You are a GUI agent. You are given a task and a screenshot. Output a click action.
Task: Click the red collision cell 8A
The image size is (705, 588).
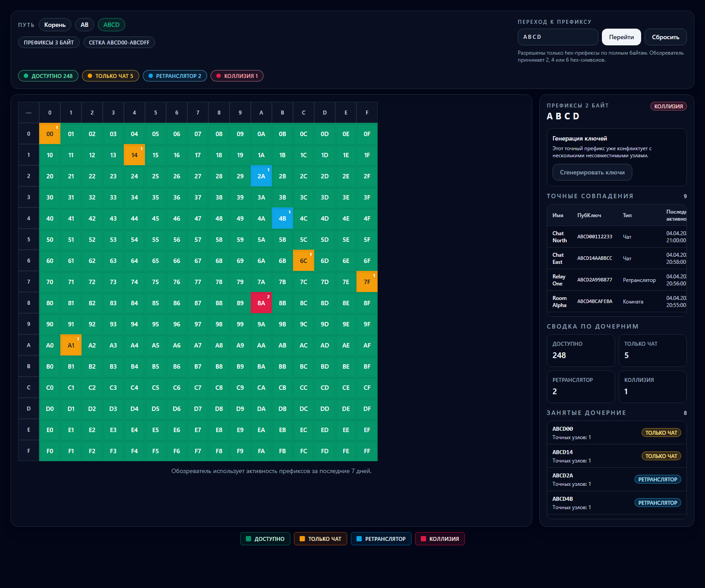pos(261,303)
